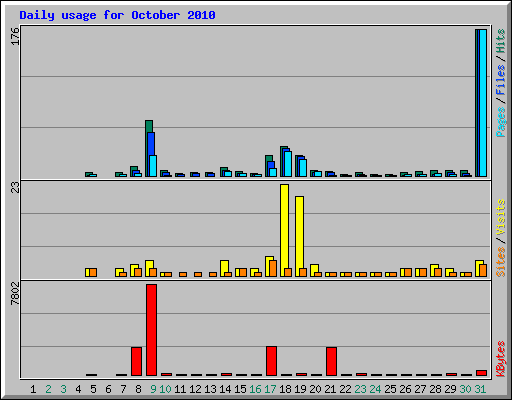Click the cyan Pages bar for day 19
The height and width of the screenshot is (400, 512).
point(303,168)
